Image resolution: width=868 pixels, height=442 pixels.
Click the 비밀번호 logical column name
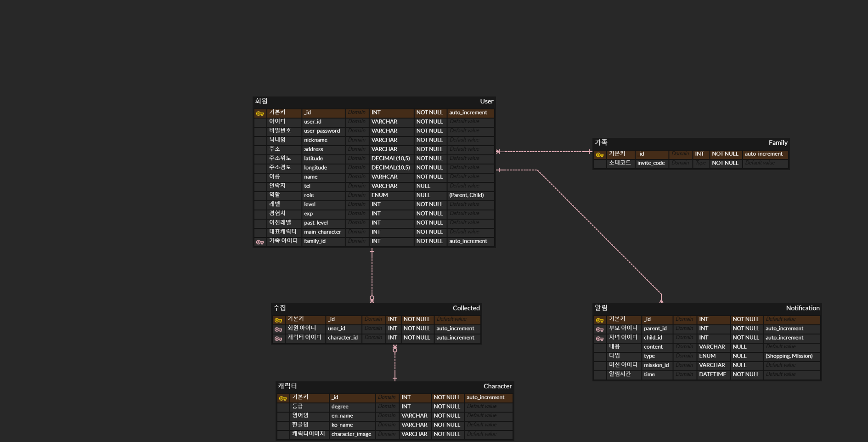(280, 130)
